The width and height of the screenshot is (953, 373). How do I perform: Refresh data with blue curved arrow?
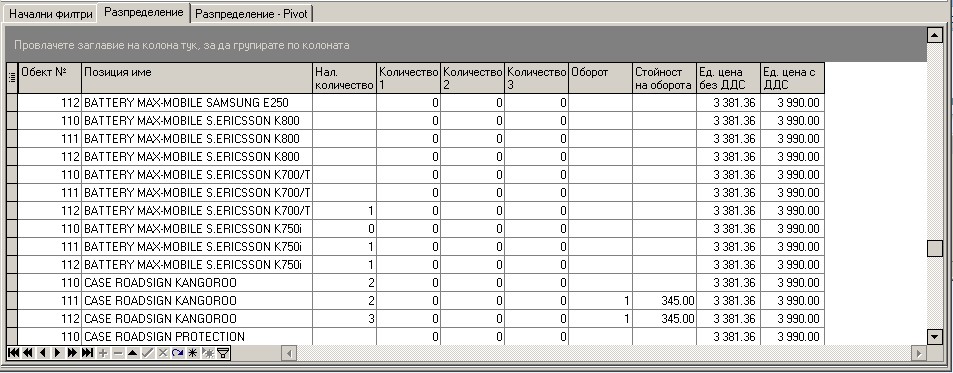[x=177, y=352]
